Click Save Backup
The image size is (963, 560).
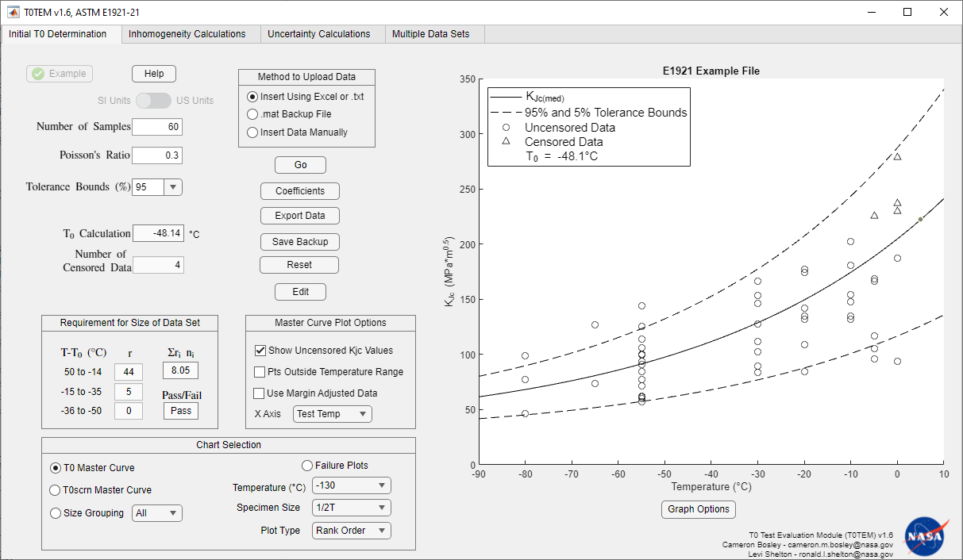(300, 241)
